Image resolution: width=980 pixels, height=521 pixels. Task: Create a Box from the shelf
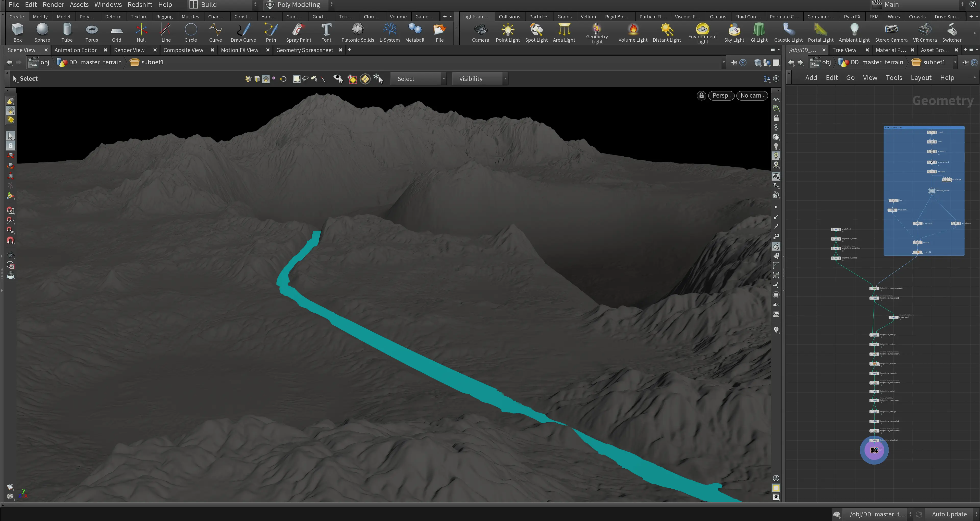(18, 33)
